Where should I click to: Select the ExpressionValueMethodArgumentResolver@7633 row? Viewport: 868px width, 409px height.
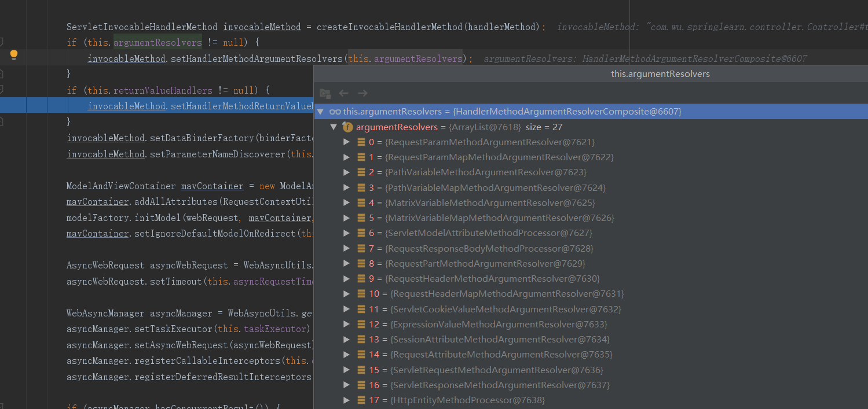click(591, 325)
